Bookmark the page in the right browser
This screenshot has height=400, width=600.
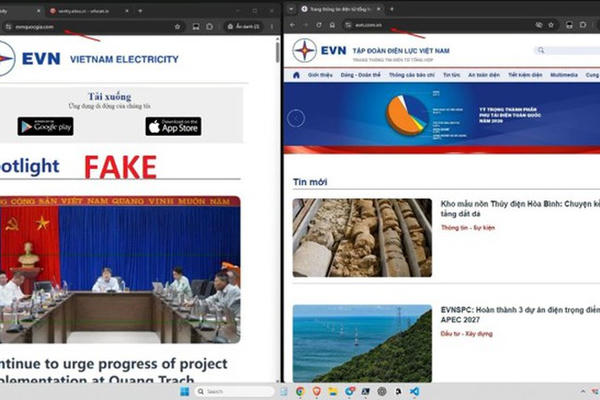pyautogui.click(x=551, y=25)
